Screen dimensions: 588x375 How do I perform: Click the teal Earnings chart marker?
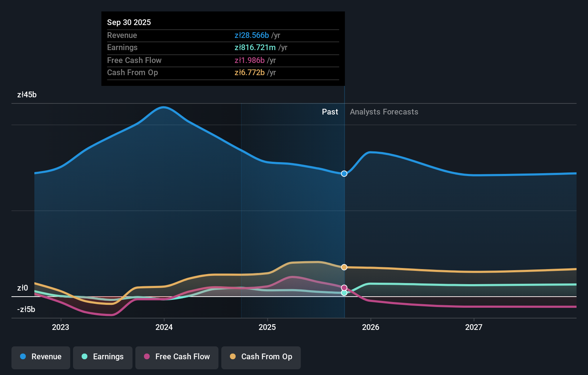tap(344, 293)
